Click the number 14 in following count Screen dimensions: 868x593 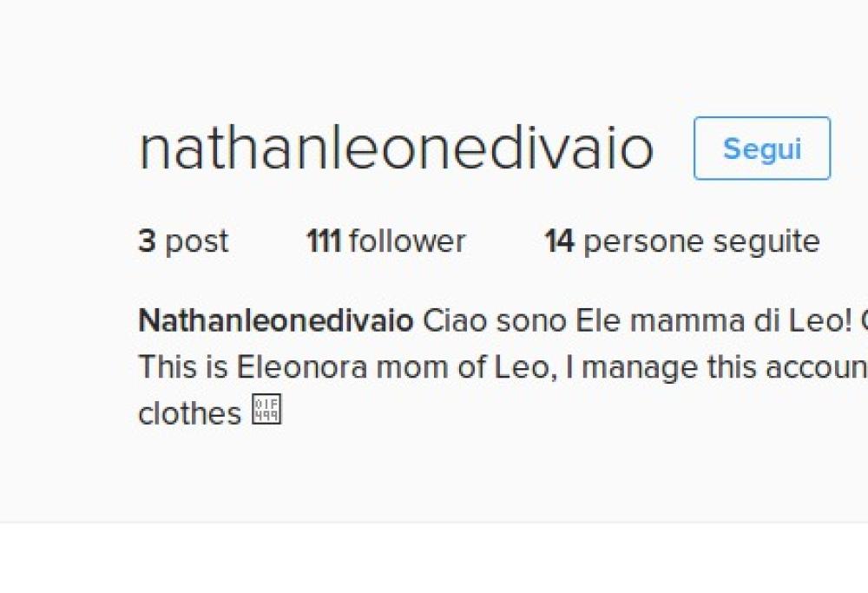pos(559,240)
